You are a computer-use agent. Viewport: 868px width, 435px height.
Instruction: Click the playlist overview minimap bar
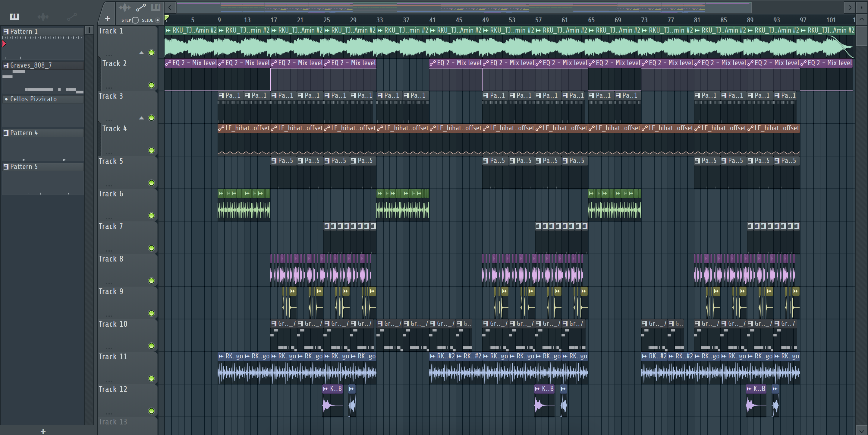point(464,7)
